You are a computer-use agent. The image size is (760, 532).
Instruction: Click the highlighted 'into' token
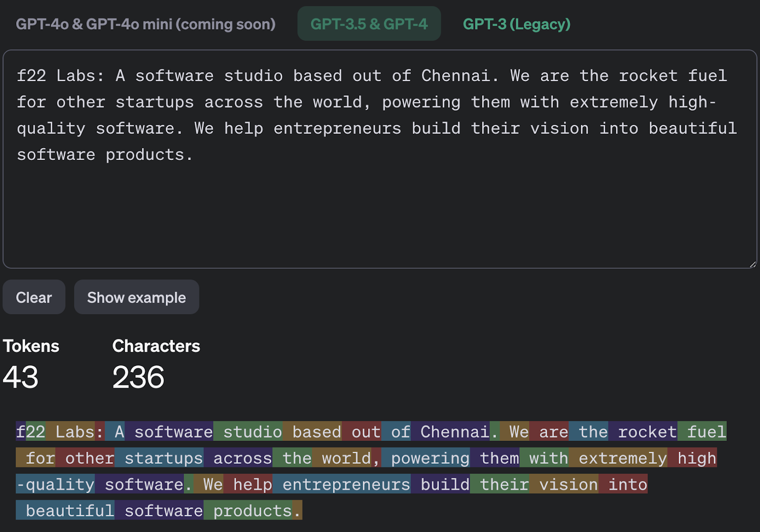(623, 484)
